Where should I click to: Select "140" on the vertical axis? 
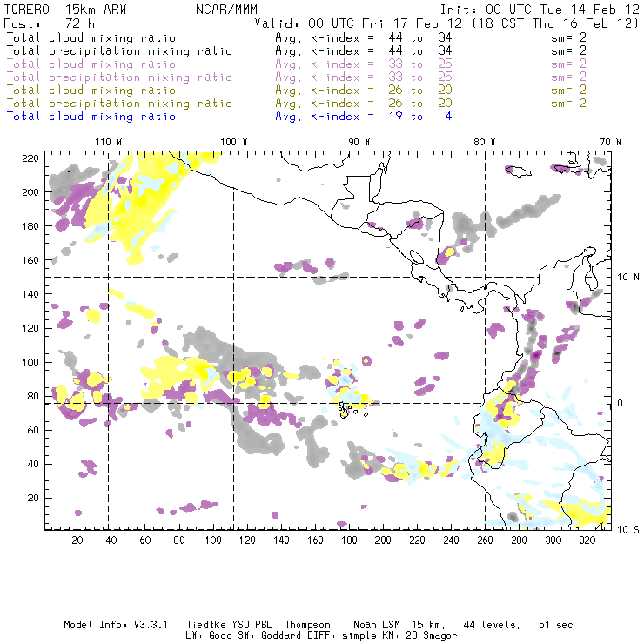[30, 294]
